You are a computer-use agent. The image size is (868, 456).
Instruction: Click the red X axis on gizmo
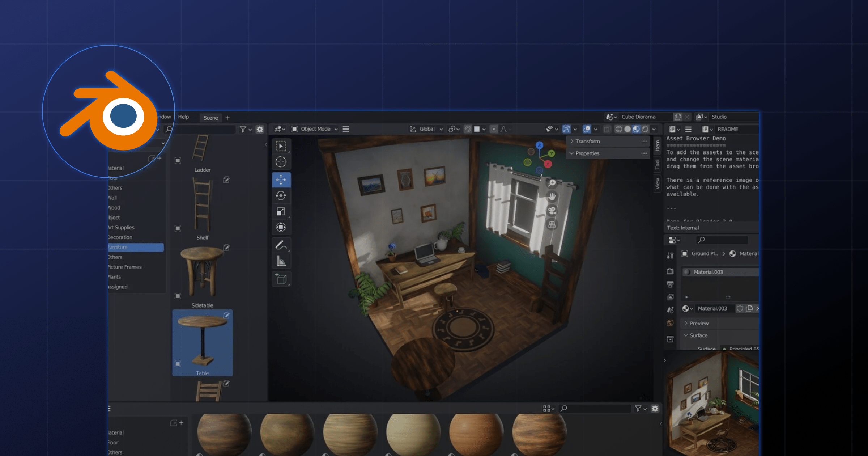[x=548, y=165]
